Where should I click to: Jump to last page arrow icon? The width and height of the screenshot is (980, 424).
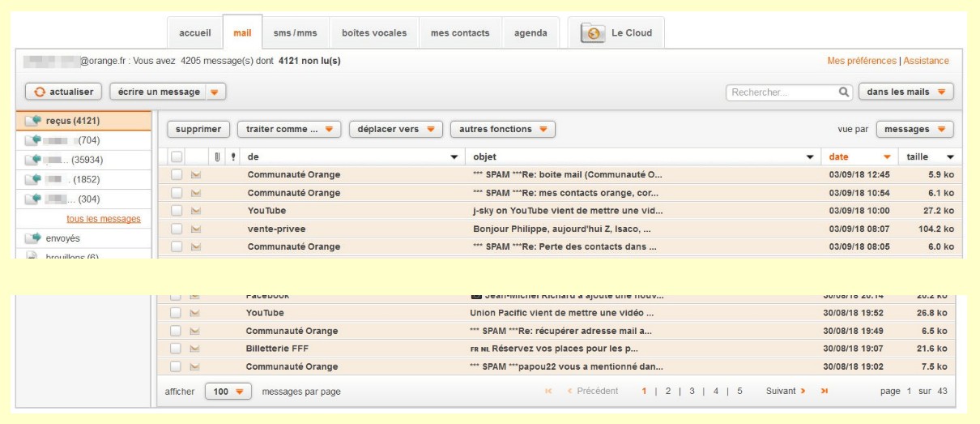[x=824, y=392]
